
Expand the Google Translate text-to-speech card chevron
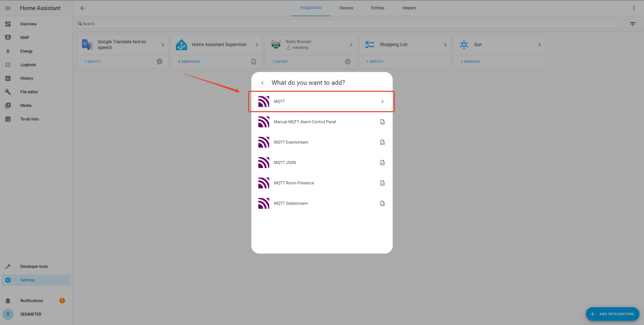click(x=163, y=45)
